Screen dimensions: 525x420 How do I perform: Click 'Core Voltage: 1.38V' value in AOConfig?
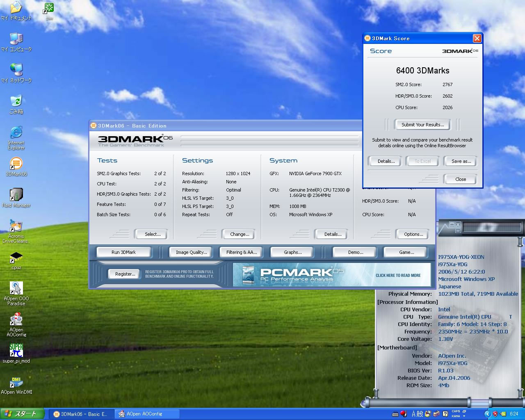445,339
